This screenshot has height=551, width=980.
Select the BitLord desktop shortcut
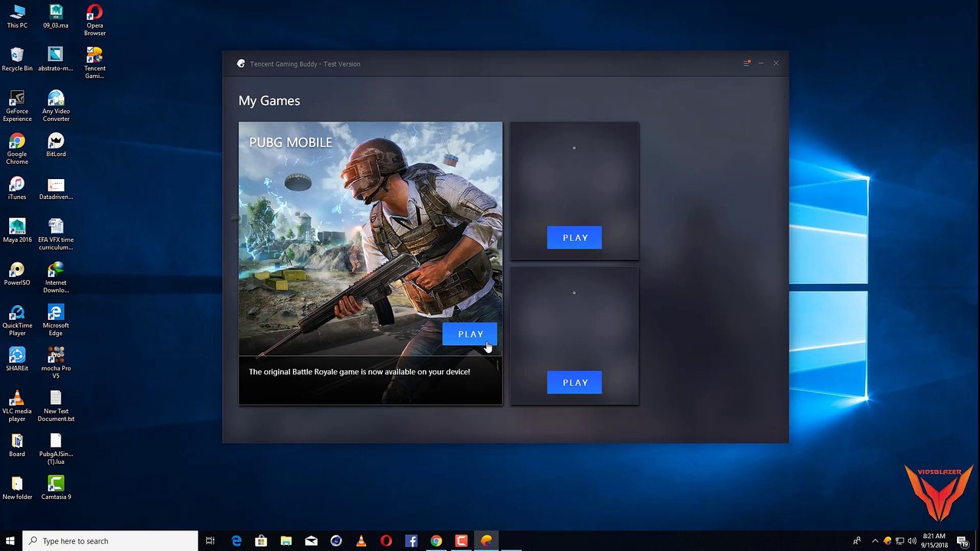click(x=56, y=145)
